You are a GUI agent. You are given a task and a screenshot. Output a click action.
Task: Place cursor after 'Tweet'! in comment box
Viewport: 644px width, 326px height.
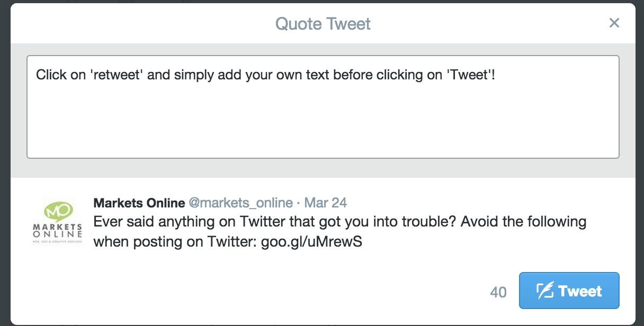[496, 75]
